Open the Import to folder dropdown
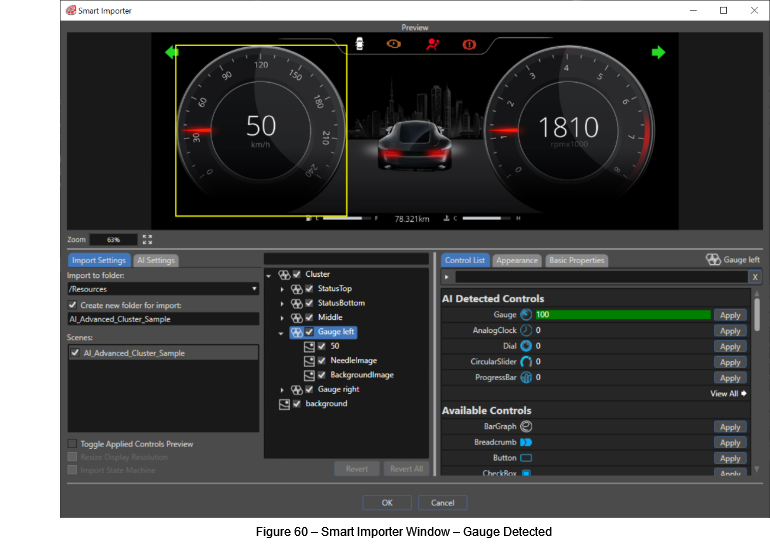Viewport: 770px width, 549px height. 164,289
